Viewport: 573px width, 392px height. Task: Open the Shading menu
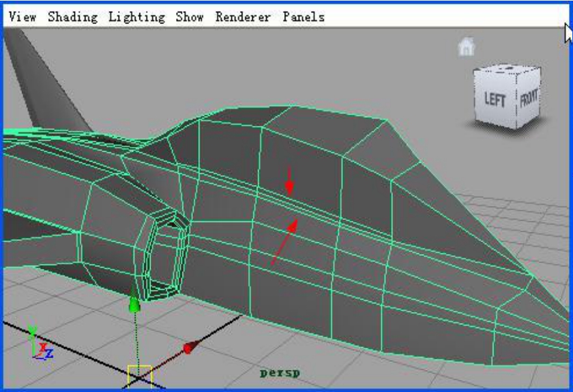click(x=73, y=17)
